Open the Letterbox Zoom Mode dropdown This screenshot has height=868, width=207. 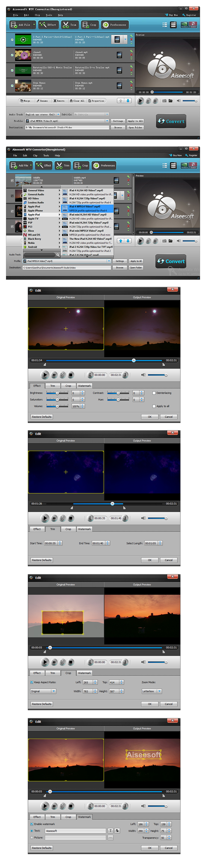(x=152, y=691)
